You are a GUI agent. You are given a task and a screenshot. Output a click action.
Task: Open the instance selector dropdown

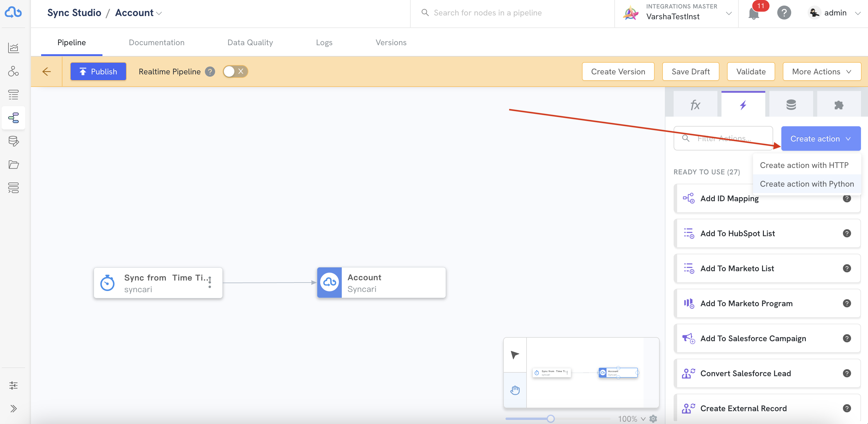click(729, 13)
